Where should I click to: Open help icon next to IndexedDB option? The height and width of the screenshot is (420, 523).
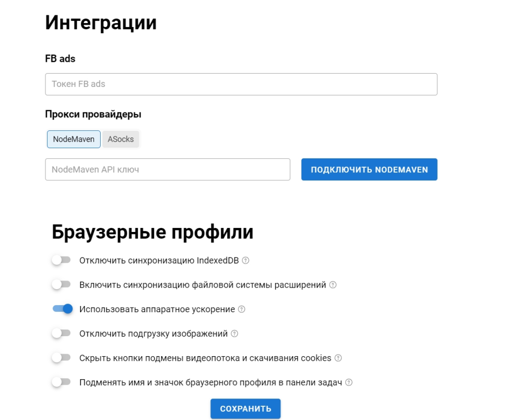pyautogui.click(x=246, y=261)
